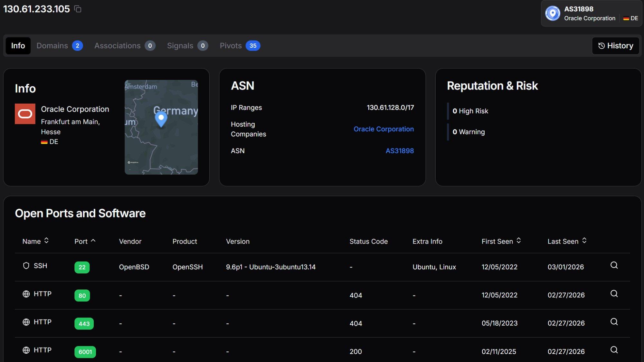644x362 pixels.
Task: Open Oracle Corporation hosting company link
Action: point(383,129)
